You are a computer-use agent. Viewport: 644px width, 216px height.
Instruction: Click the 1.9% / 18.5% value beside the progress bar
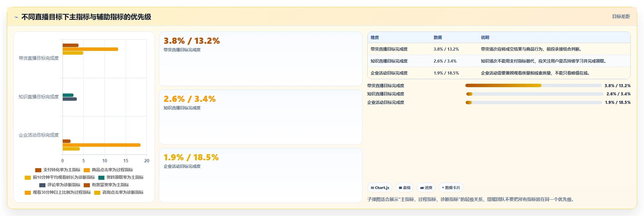(618, 103)
